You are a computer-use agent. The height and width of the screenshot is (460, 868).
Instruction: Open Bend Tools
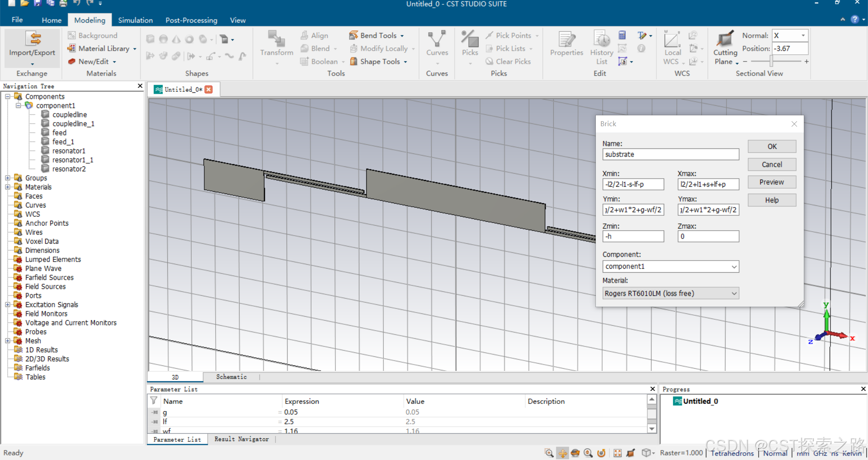[x=377, y=35]
